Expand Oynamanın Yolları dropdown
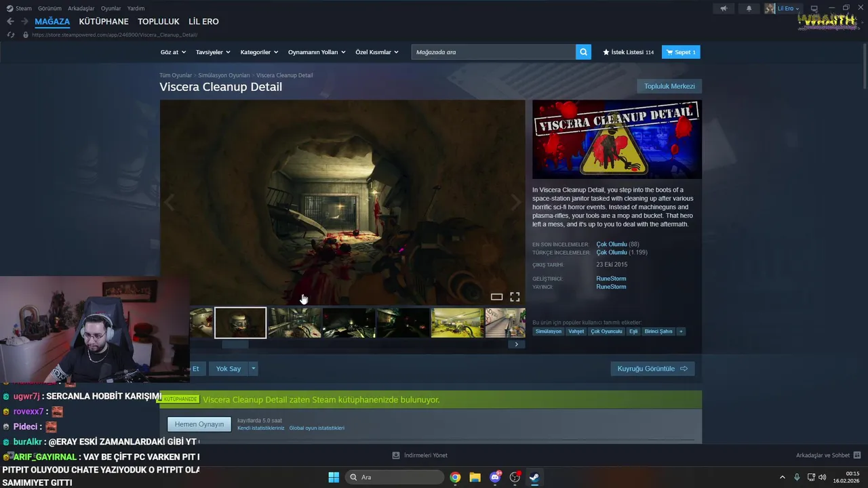Viewport: 868px width, 488px height. pyautogui.click(x=317, y=52)
